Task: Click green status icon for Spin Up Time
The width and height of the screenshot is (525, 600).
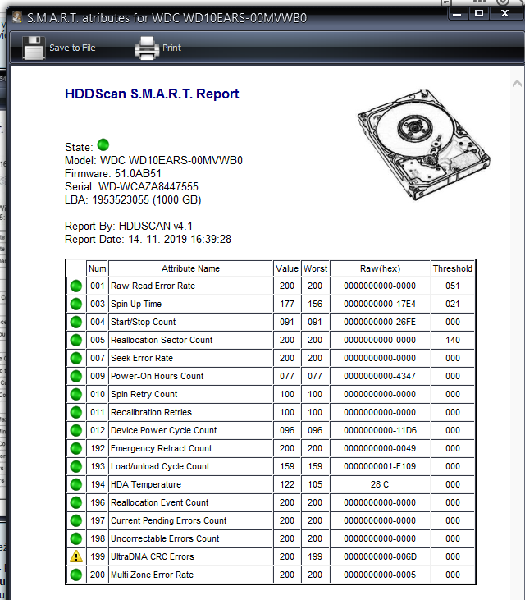Action: coord(76,304)
